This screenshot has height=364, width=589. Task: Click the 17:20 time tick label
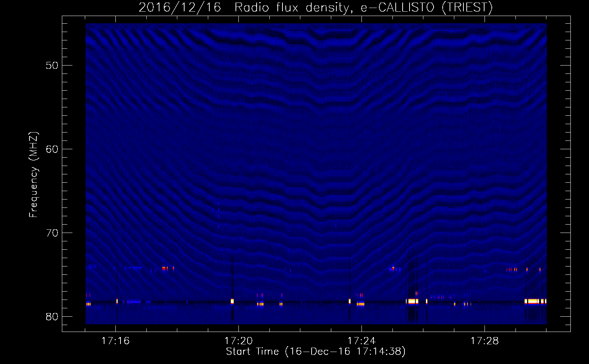coord(238,341)
